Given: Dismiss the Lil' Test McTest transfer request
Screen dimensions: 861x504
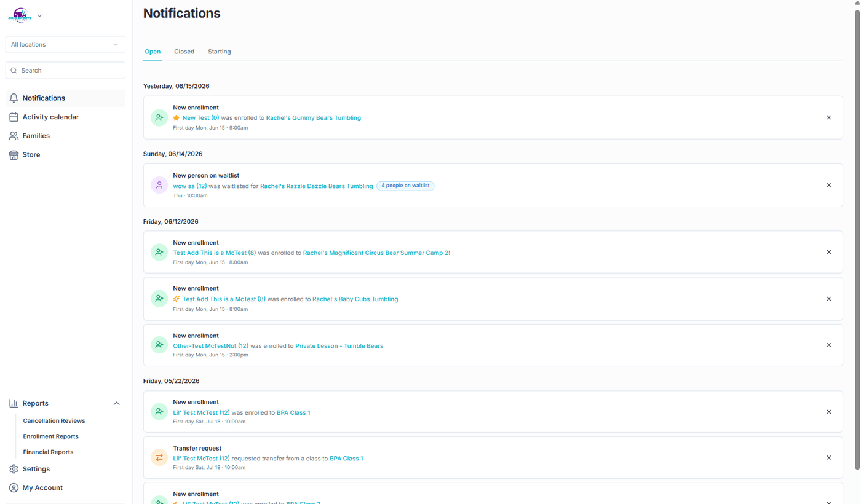Looking at the screenshot, I should [x=828, y=457].
